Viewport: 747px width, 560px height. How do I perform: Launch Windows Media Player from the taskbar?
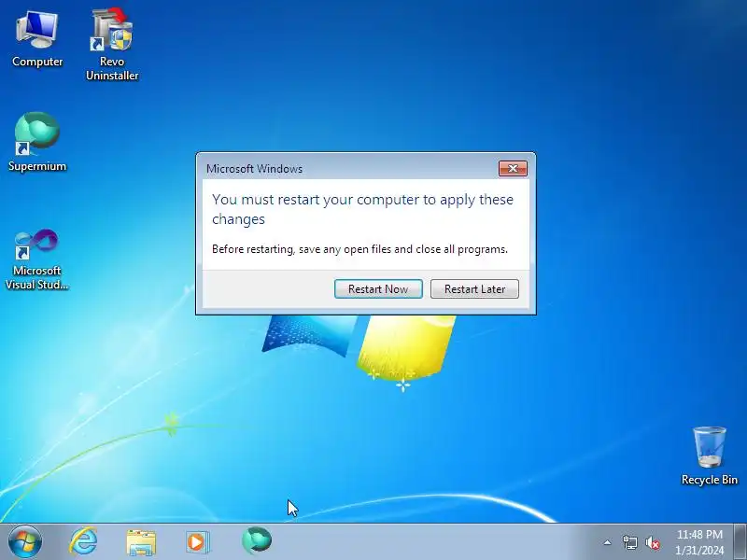coord(197,542)
